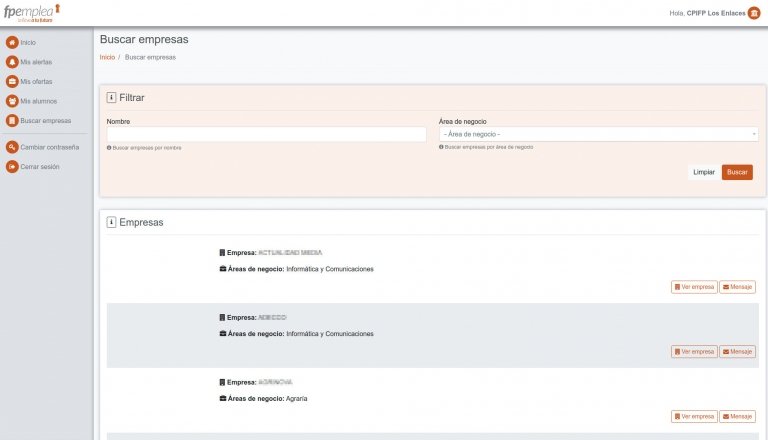This screenshot has height=440, width=768.
Task: Open the Área de negocio dropdown
Action: coord(598,134)
